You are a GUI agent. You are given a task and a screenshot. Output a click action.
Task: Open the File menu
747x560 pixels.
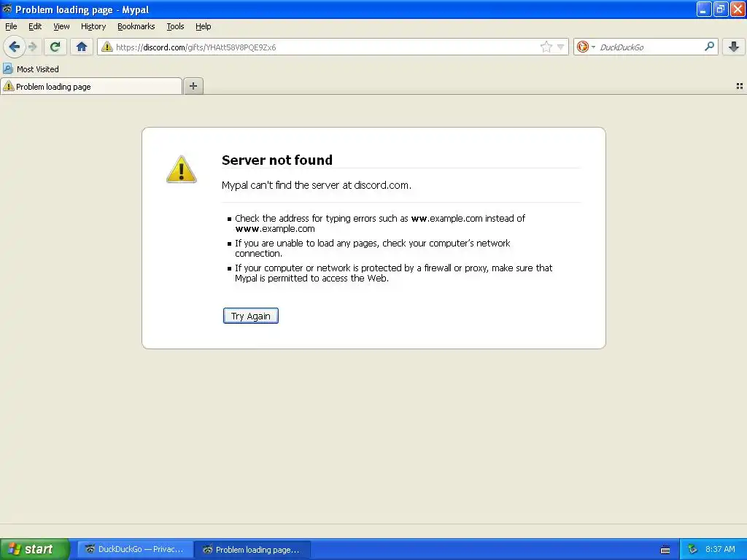coord(11,26)
